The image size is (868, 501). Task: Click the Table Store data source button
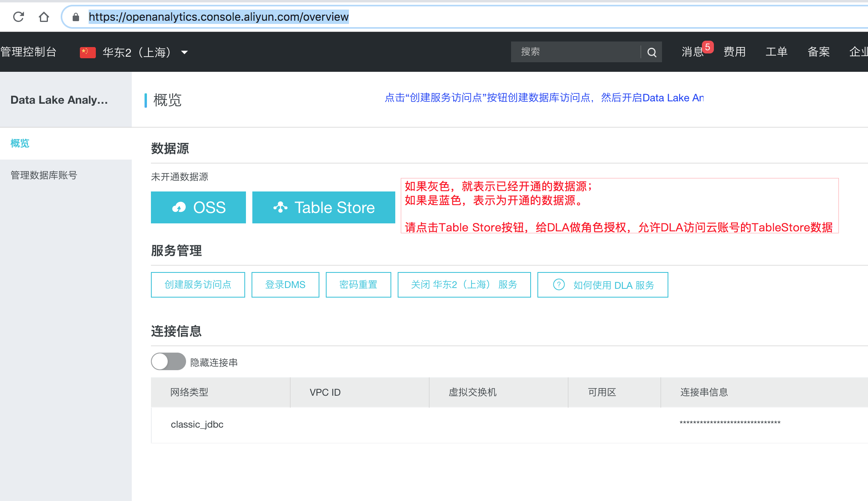click(x=324, y=207)
